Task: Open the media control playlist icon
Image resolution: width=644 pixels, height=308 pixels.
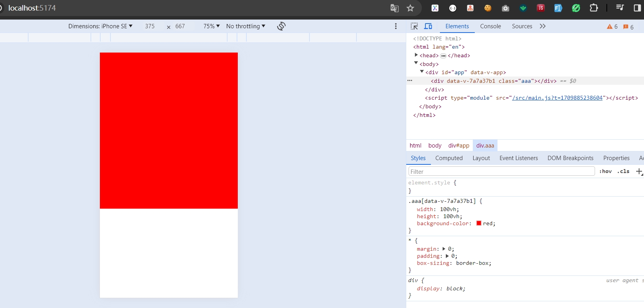Action: tap(620, 8)
